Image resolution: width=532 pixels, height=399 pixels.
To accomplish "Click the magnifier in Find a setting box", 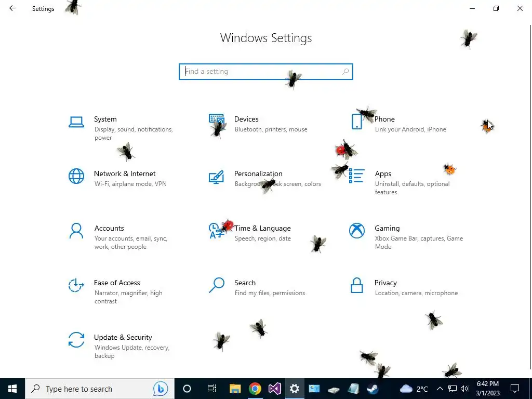I will [345, 72].
